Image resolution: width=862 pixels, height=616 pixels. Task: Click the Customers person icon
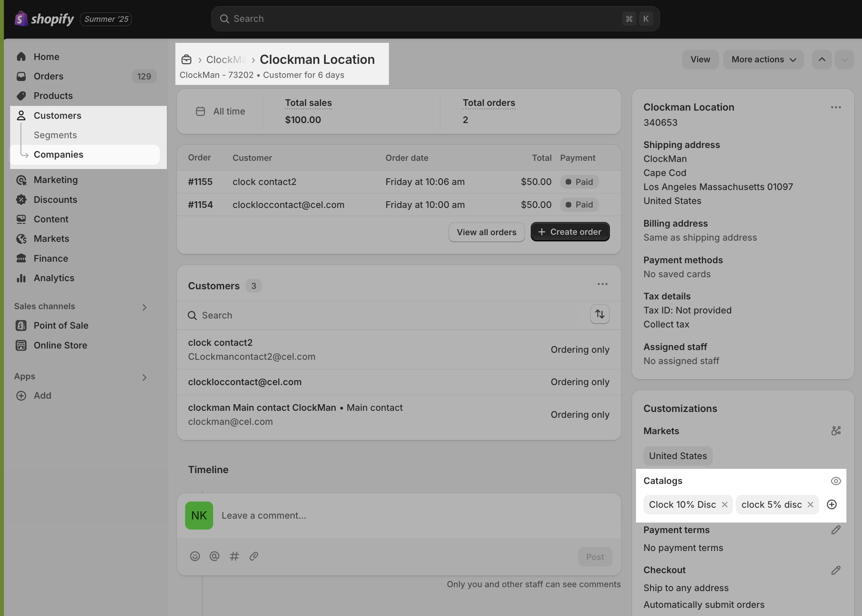pos(21,116)
